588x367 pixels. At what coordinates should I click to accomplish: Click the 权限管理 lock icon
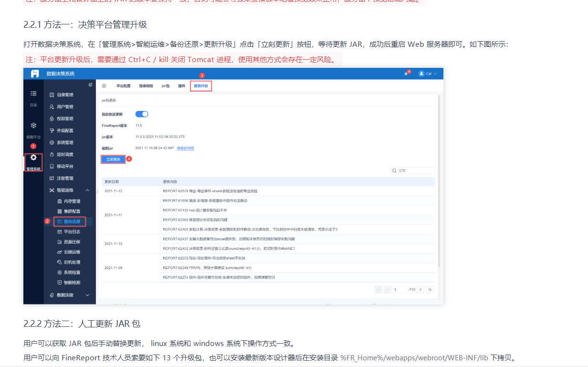click(x=52, y=119)
